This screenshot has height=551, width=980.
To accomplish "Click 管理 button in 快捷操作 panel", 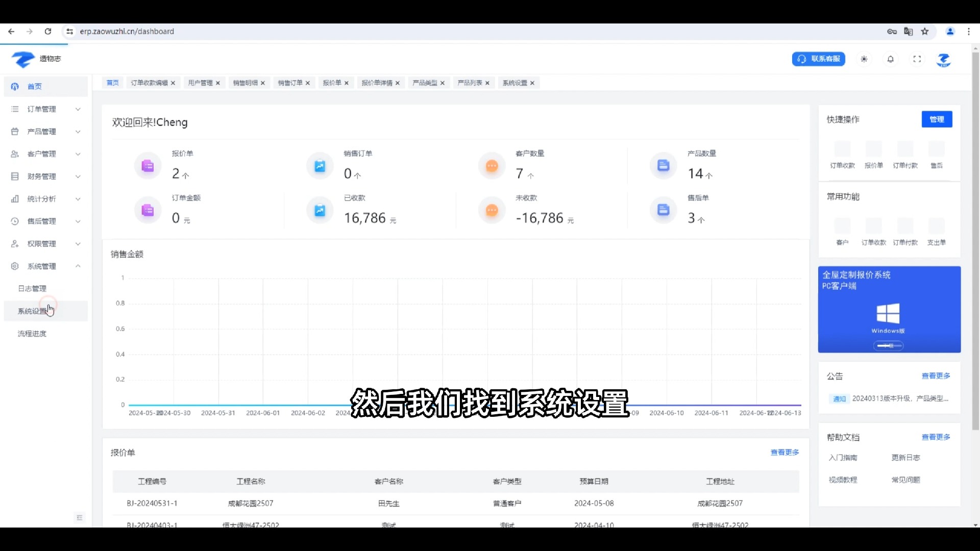I will [x=937, y=119].
